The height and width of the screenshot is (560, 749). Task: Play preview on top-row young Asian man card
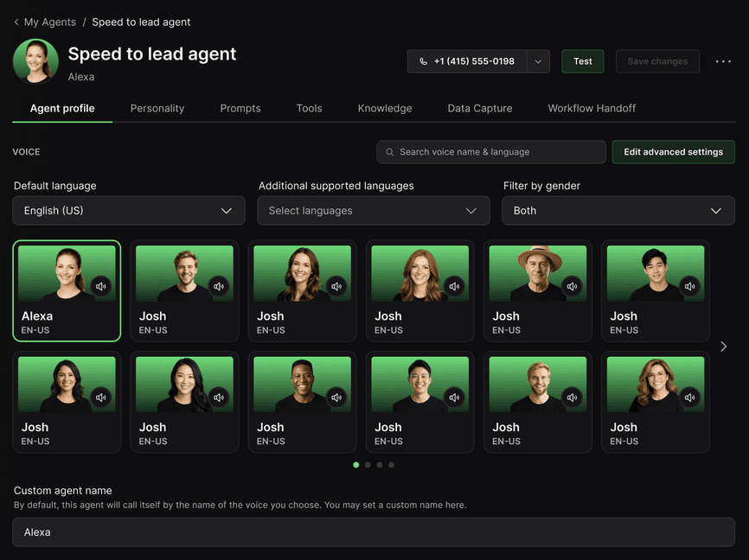(x=690, y=286)
